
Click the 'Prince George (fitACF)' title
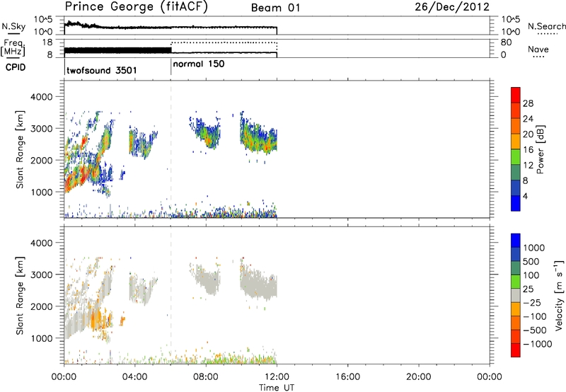pos(137,7)
